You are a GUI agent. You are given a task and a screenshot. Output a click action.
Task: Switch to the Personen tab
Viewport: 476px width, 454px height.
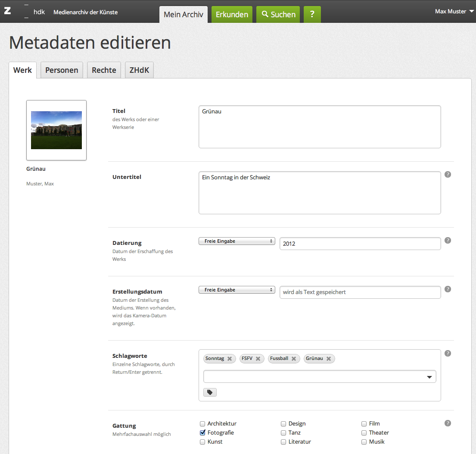62,70
